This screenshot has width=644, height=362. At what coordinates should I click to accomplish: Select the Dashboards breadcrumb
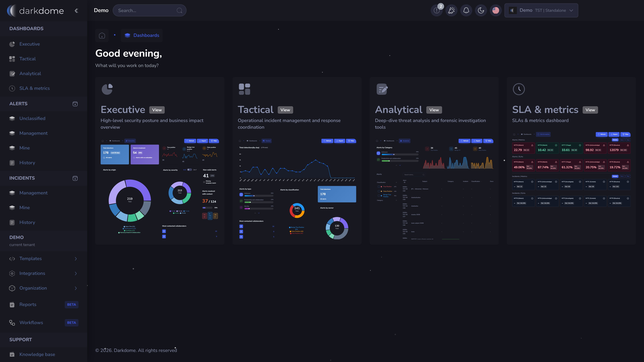pos(142,36)
